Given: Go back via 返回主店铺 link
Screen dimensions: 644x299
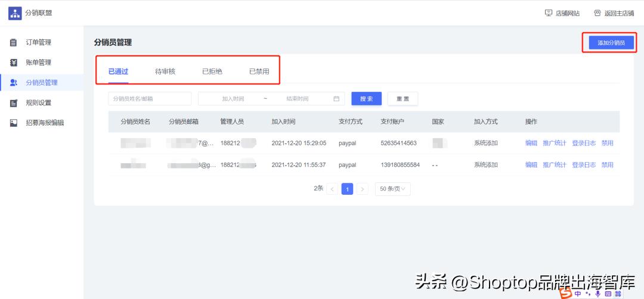Looking at the screenshot, I should (x=619, y=13).
